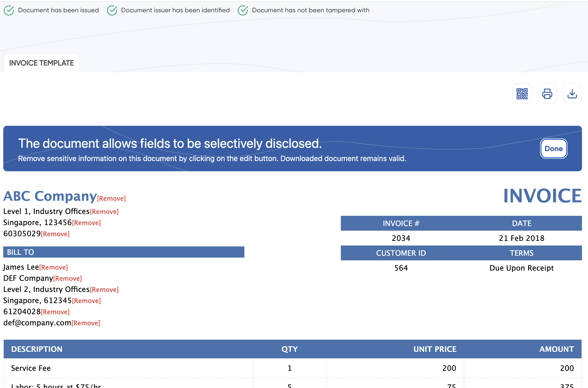
Task: Click the Done button in banner
Action: pos(553,149)
